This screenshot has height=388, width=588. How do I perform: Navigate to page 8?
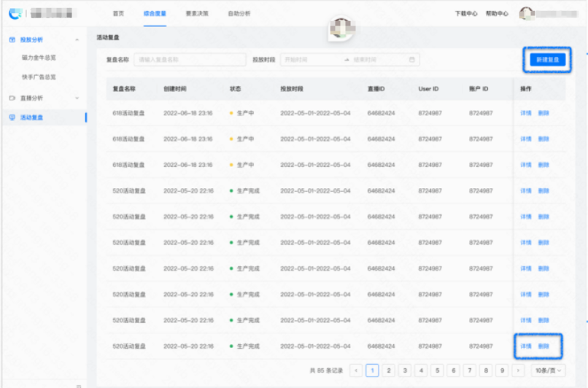click(486, 370)
